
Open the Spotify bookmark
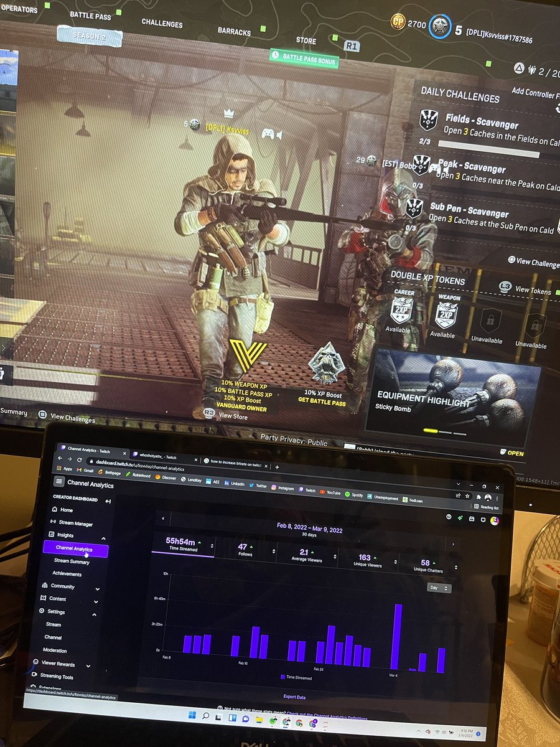[354, 495]
